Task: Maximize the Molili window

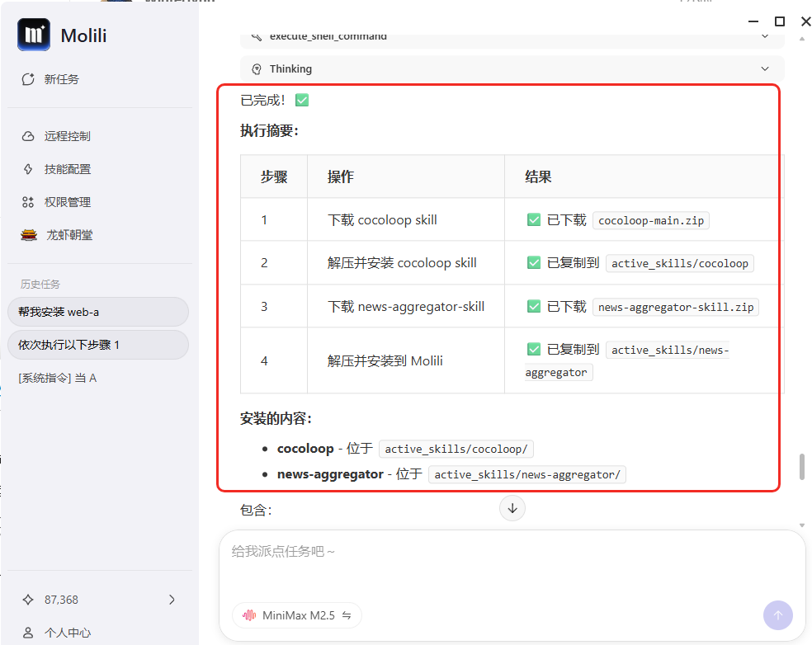Action: click(780, 21)
